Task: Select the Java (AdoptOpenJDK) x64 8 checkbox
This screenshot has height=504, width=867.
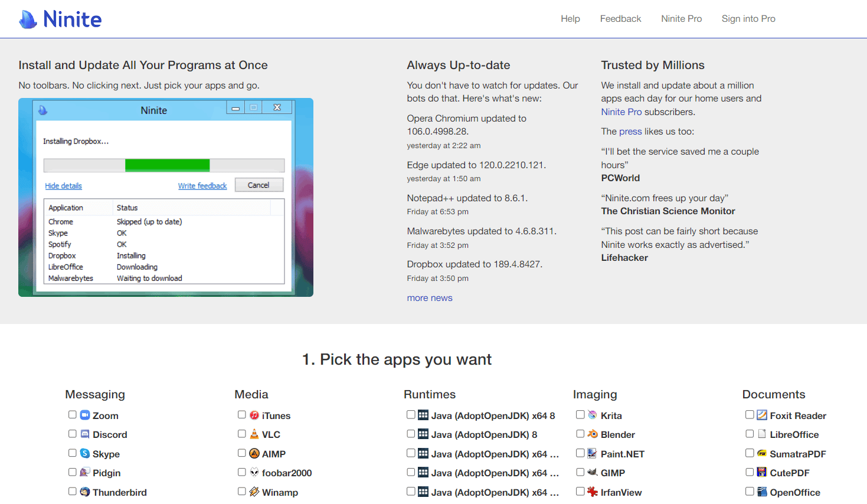Action: 411,414
